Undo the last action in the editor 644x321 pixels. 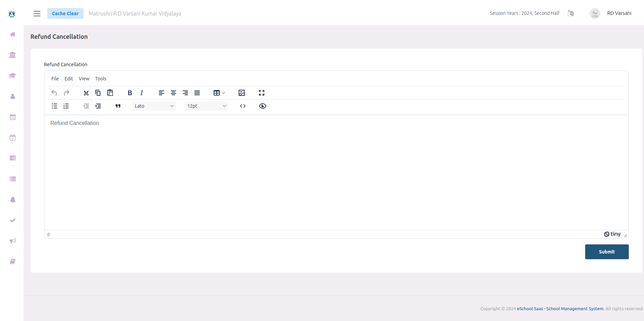pos(54,93)
